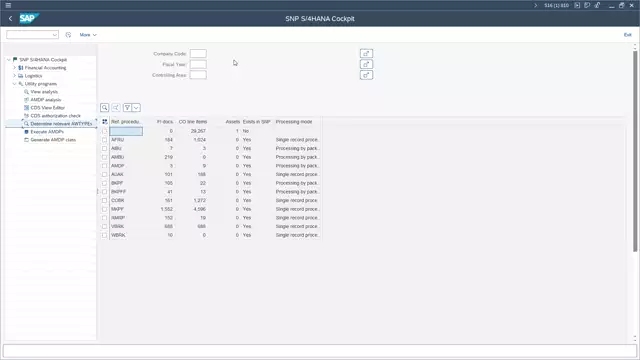Click the flag icon of SNP S/4HANA Cockpit node
This screenshot has width=640, height=360.
(15, 60)
